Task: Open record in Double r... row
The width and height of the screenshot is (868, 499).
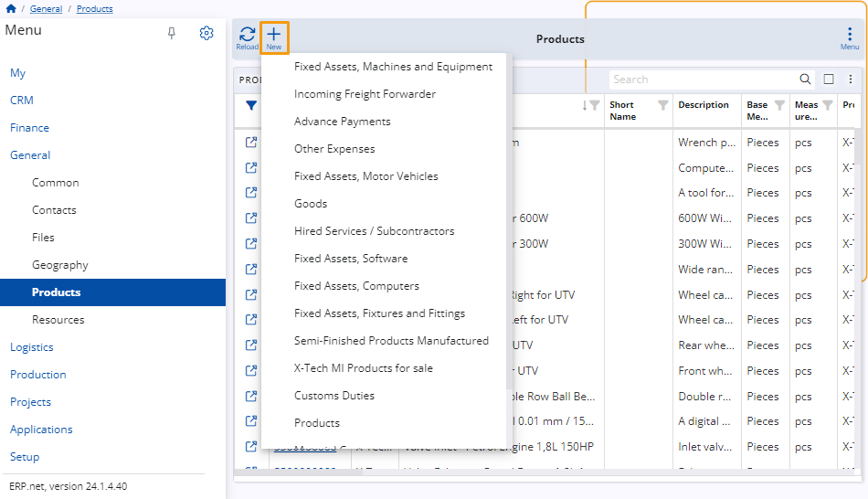Action: (251, 396)
